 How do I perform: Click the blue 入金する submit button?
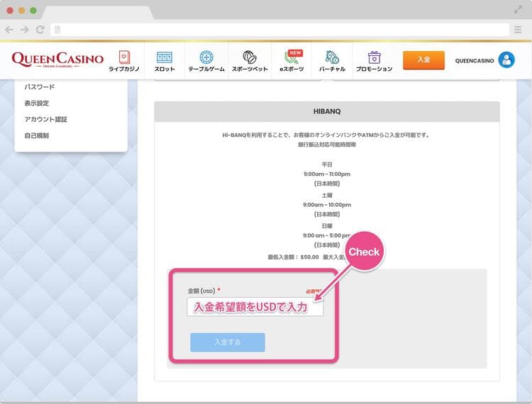pos(227,342)
